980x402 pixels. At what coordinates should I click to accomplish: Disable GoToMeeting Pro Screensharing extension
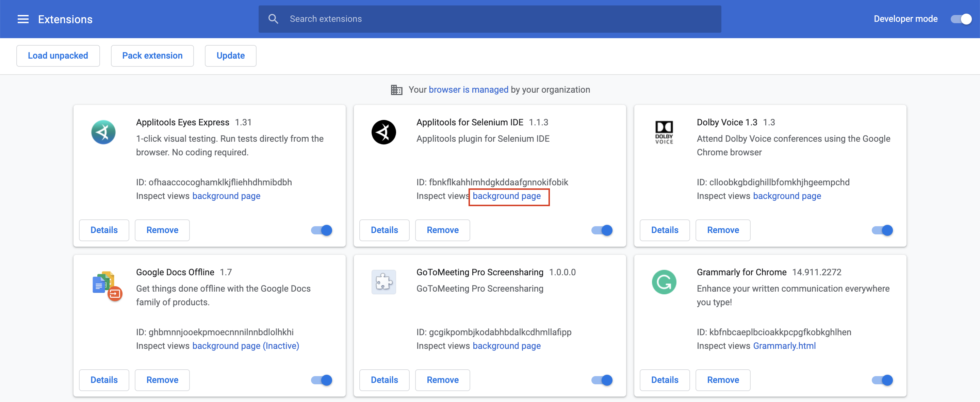(602, 380)
